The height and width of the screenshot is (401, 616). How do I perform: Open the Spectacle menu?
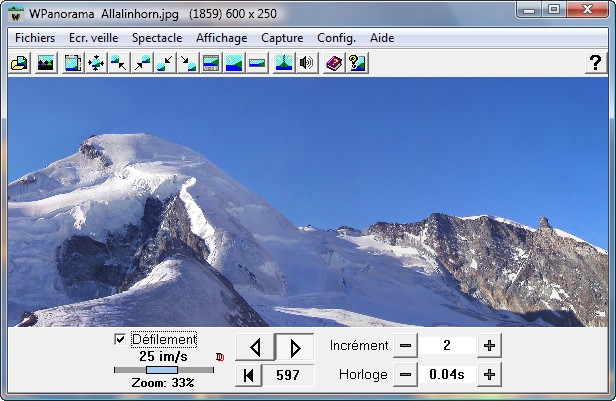[157, 38]
